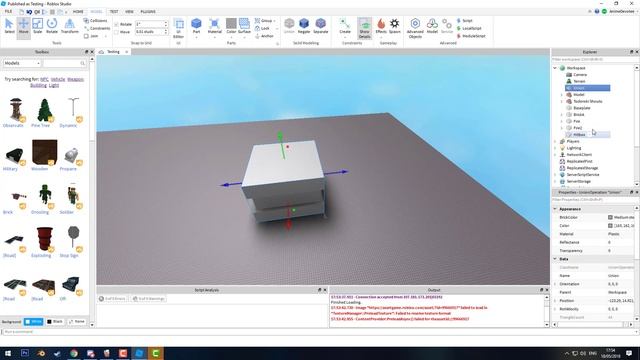Click the Light search suggestion link
The width and height of the screenshot is (640, 360).
coord(54,85)
